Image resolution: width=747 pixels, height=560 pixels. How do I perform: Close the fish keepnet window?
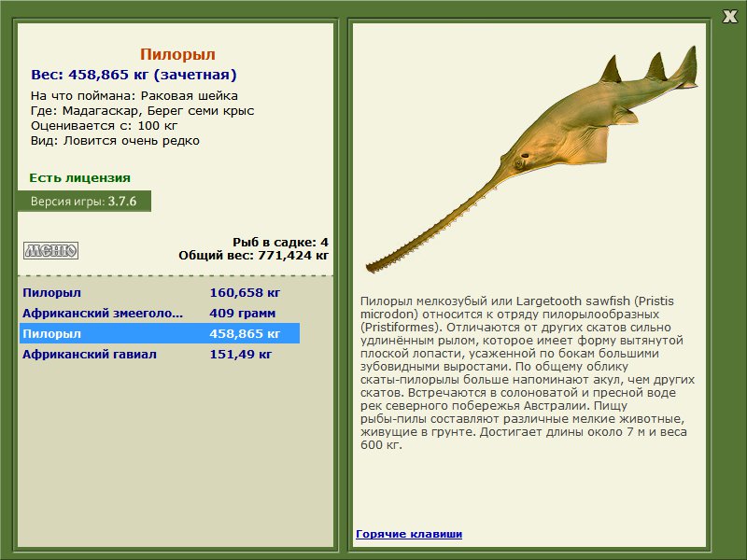pos(729,17)
